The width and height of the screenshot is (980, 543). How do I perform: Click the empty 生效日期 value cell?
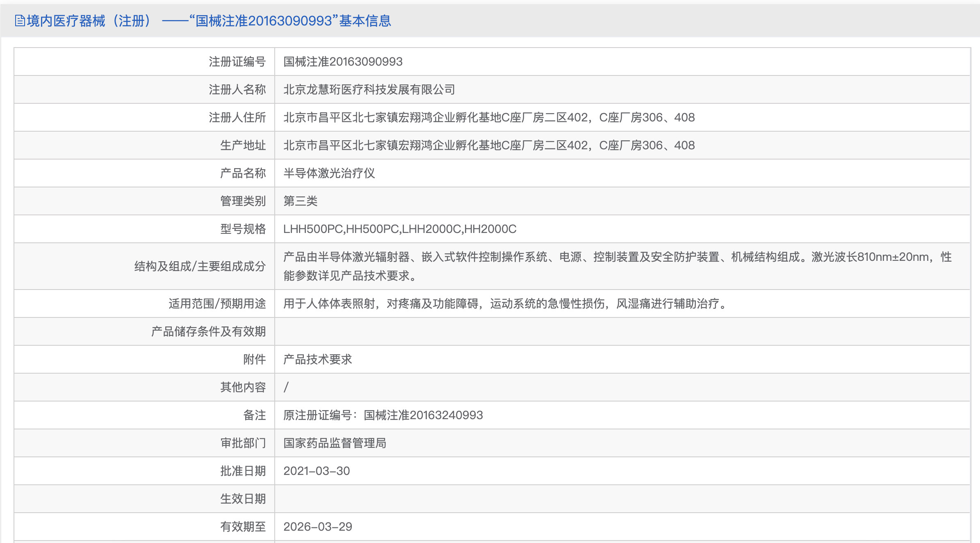click(x=622, y=499)
